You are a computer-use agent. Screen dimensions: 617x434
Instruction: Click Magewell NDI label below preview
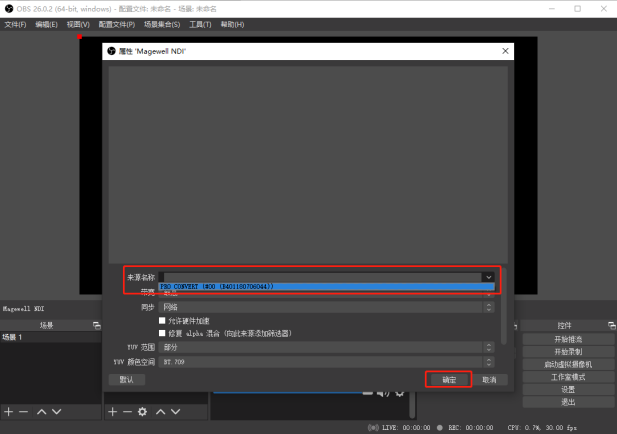24,309
